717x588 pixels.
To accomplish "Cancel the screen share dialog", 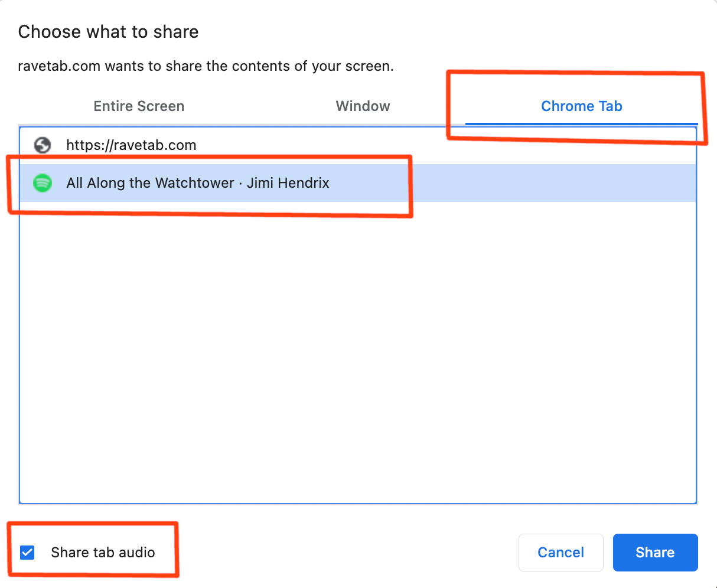I will coord(561,553).
